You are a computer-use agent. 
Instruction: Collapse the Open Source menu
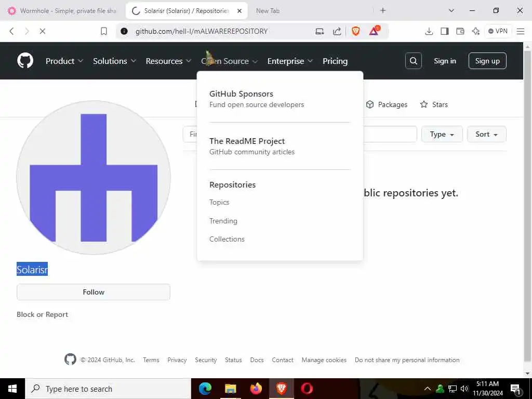click(x=229, y=61)
